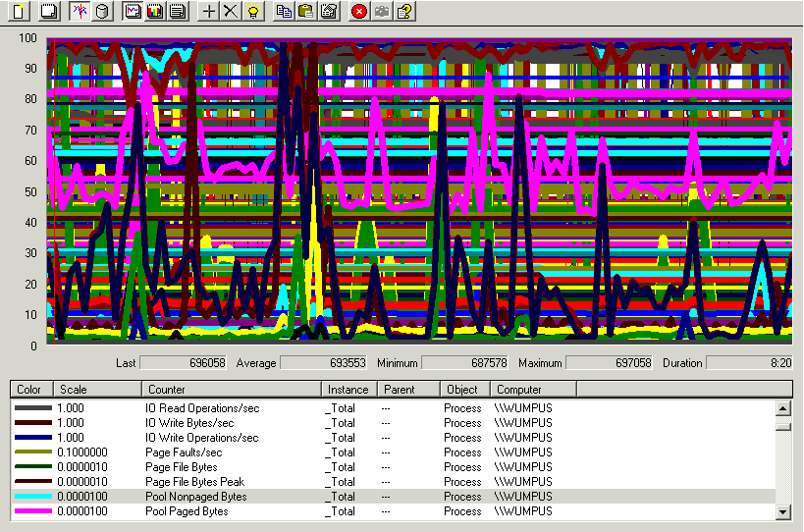Click olive swatch of Page Faults/sec
Viewport: 804px width, 532px height.
click(33, 452)
